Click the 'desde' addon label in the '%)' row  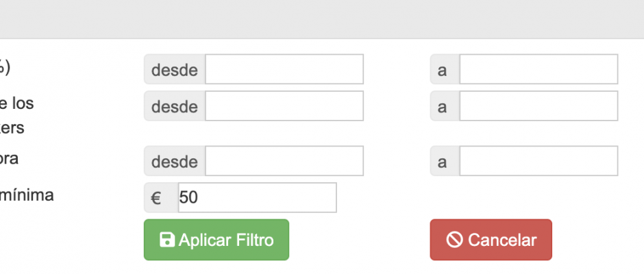click(x=175, y=69)
